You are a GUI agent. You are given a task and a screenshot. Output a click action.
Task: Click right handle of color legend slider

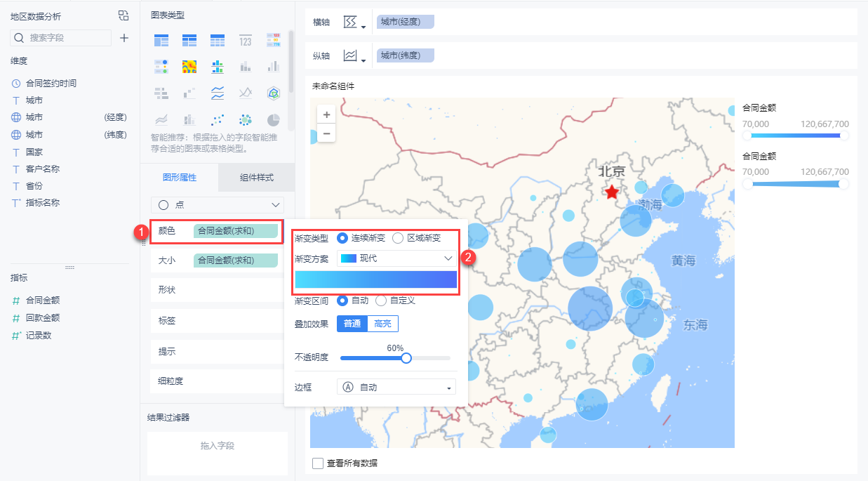pos(844,136)
